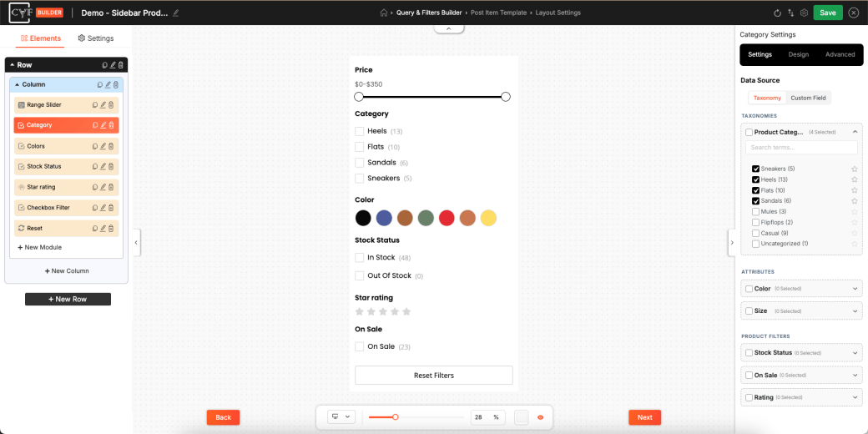Viewport: 868px width, 434px height.
Task: Delete the Reset module trash icon
Action: pyautogui.click(x=111, y=228)
